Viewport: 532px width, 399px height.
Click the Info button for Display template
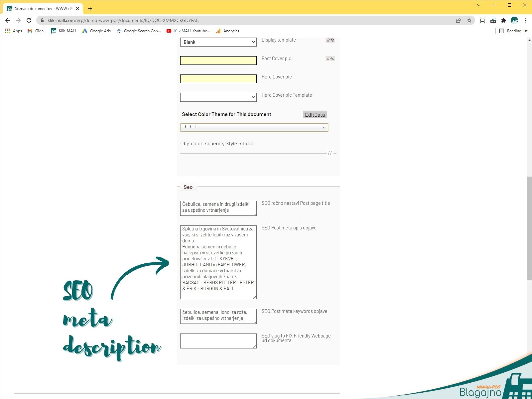(x=331, y=40)
